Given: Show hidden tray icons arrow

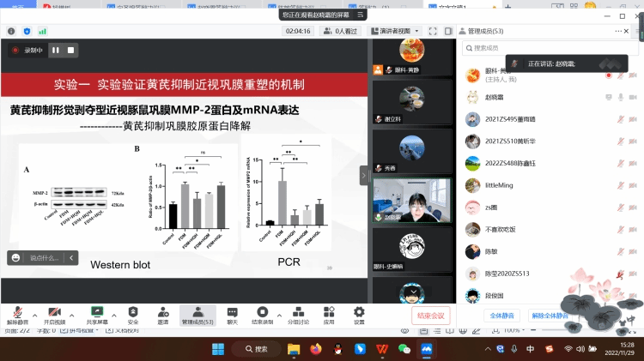Looking at the screenshot, I should [488, 349].
